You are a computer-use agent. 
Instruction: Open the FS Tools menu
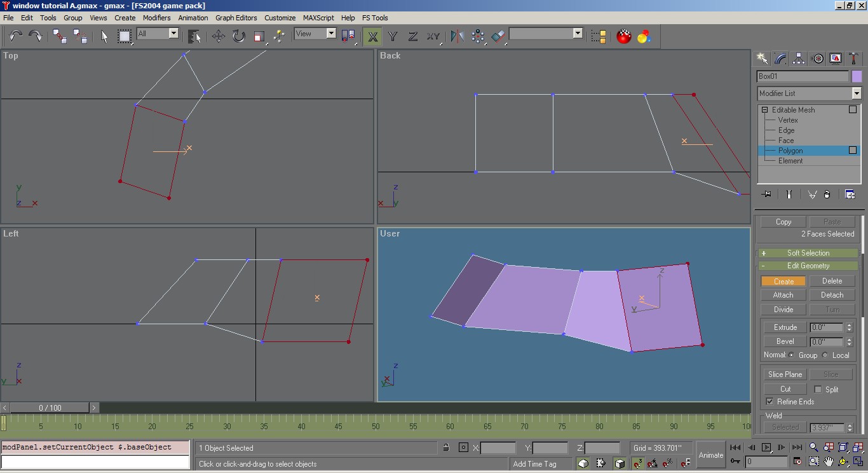[x=375, y=18]
